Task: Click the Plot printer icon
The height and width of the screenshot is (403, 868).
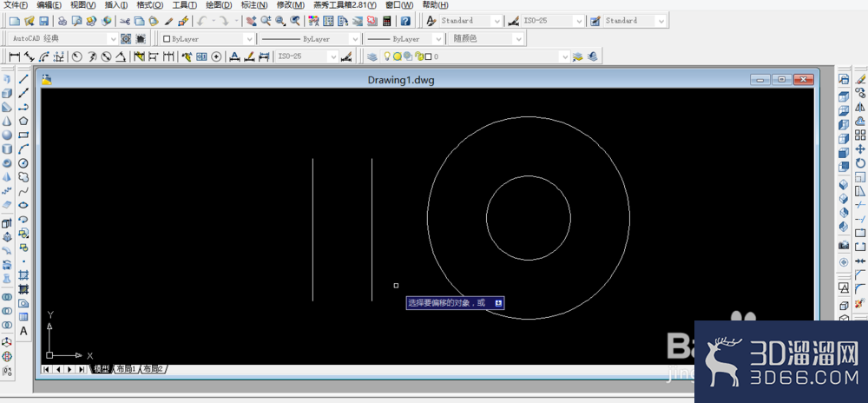Action: [62, 21]
